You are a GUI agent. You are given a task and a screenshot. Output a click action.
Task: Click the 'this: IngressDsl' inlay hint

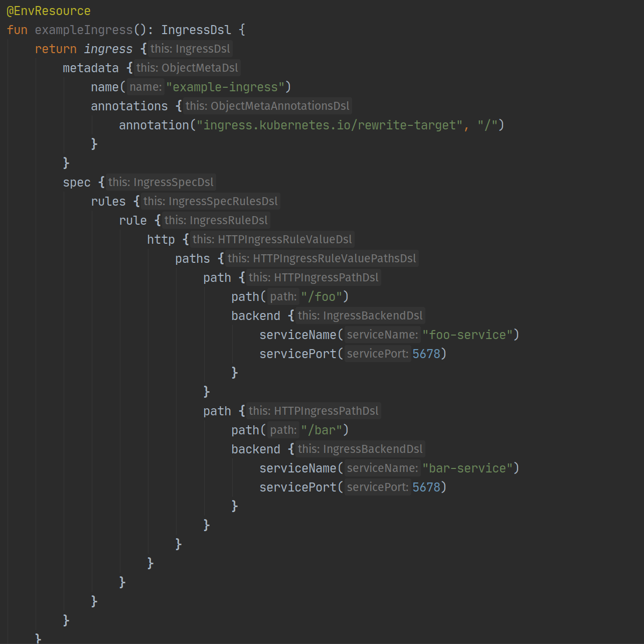point(190,49)
